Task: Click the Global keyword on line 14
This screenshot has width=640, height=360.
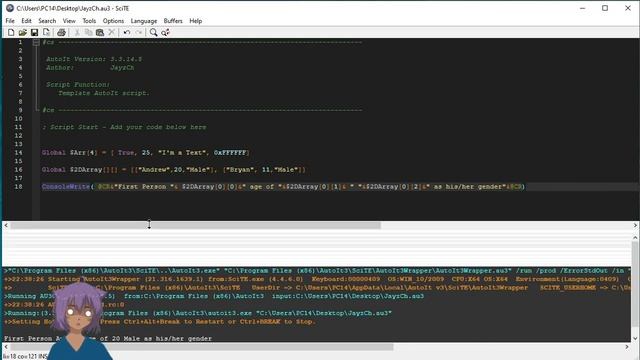Action: (x=53, y=153)
